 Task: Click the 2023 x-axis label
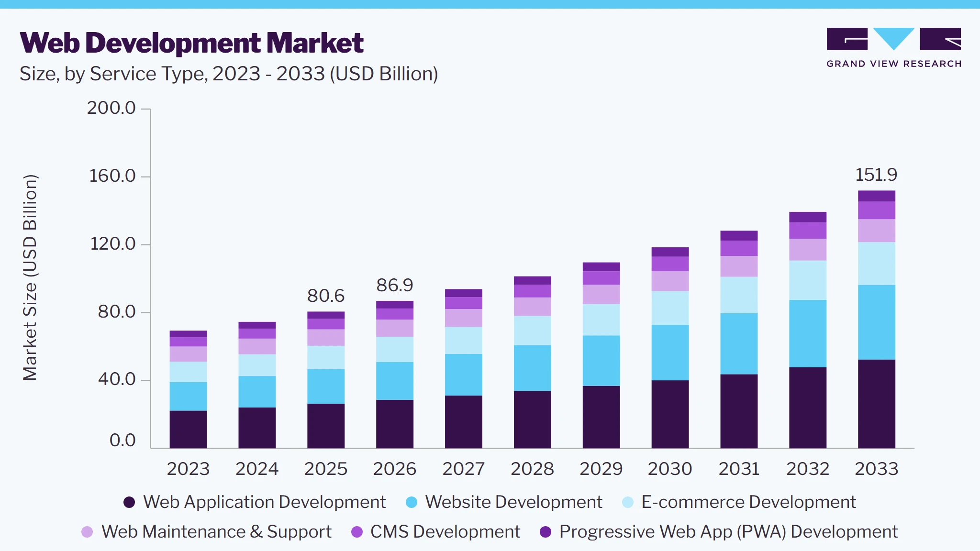click(x=188, y=469)
